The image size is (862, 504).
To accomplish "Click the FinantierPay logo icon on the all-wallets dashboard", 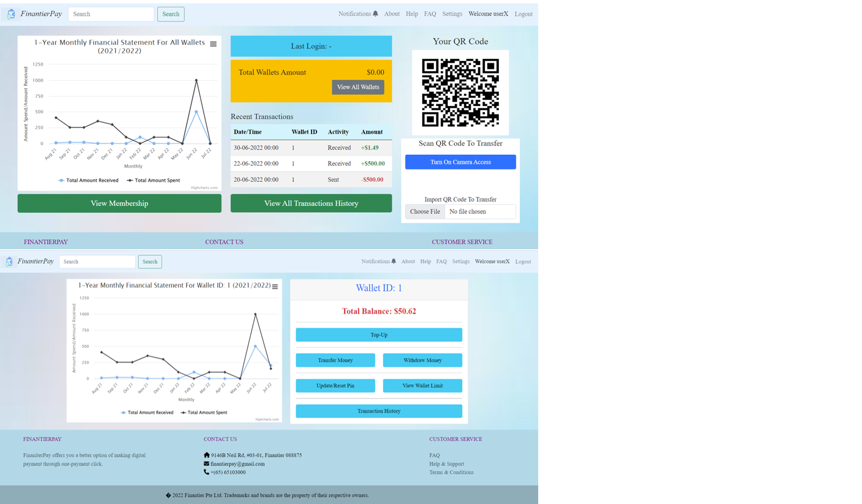I will pyautogui.click(x=11, y=14).
